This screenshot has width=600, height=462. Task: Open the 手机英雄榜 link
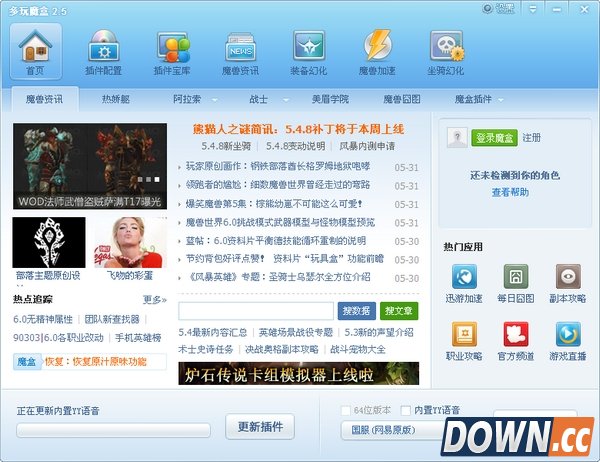[x=138, y=338]
